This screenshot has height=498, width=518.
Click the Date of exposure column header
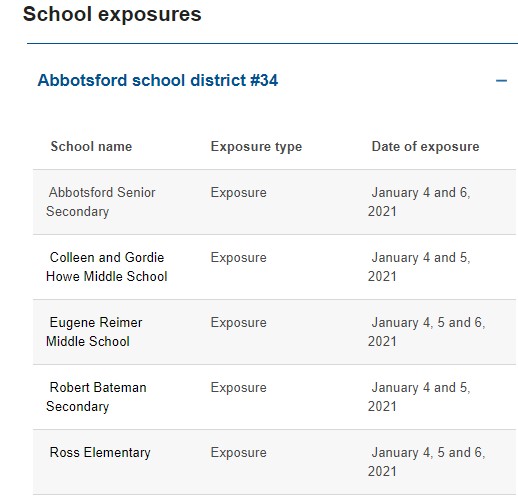pos(425,147)
